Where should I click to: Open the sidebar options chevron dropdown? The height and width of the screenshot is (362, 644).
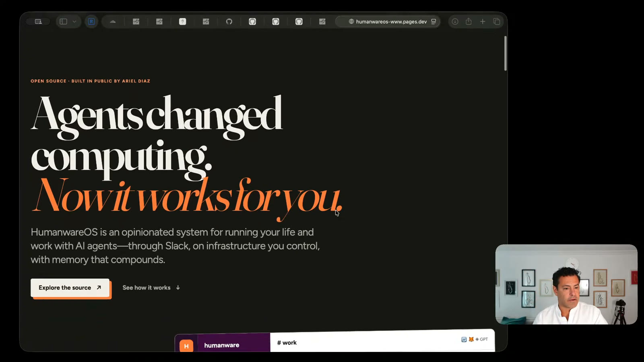pyautogui.click(x=74, y=22)
